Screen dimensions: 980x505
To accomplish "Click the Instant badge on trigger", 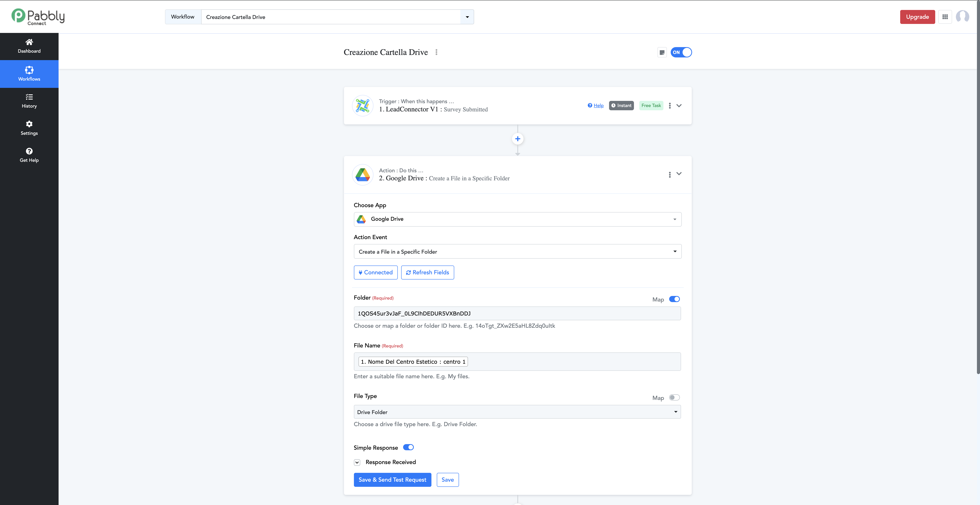I will click(x=621, y=105).
